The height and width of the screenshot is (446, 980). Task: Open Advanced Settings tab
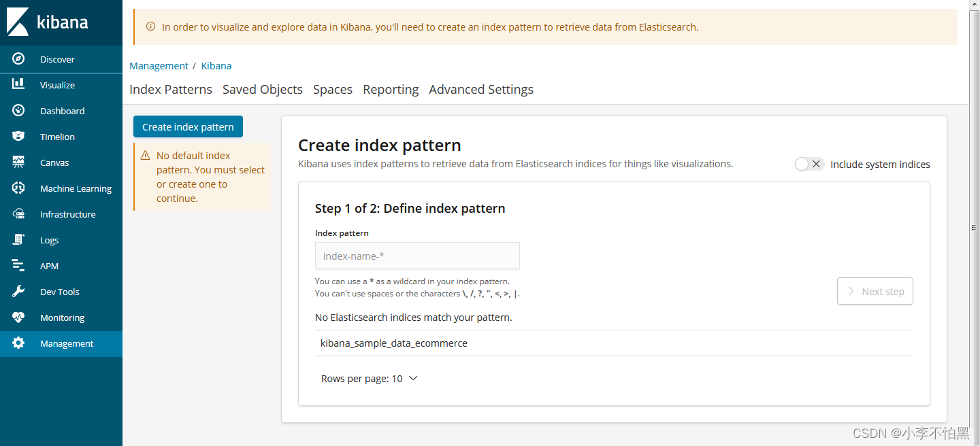point(481,89)
